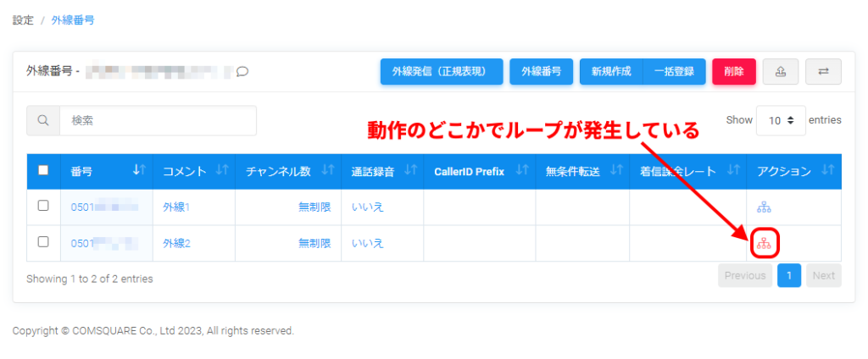Click the comment bubble icon near title
This screenshot has width=868, height=359.
pyautogui.click(x=242, y=72)
